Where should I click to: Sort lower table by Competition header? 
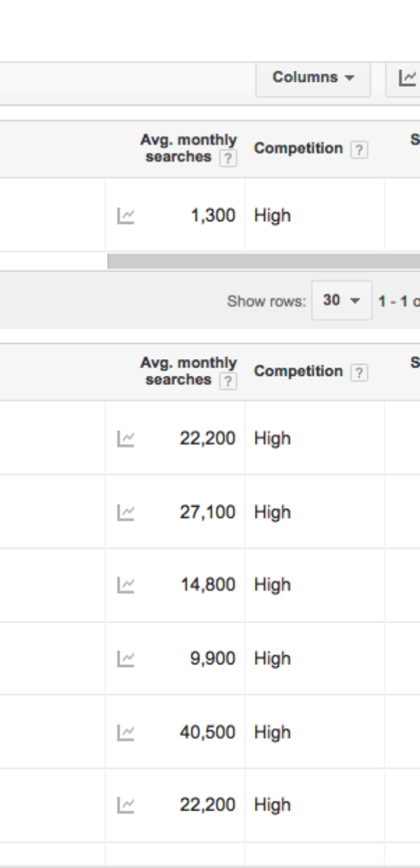click(x=298, y=371)
